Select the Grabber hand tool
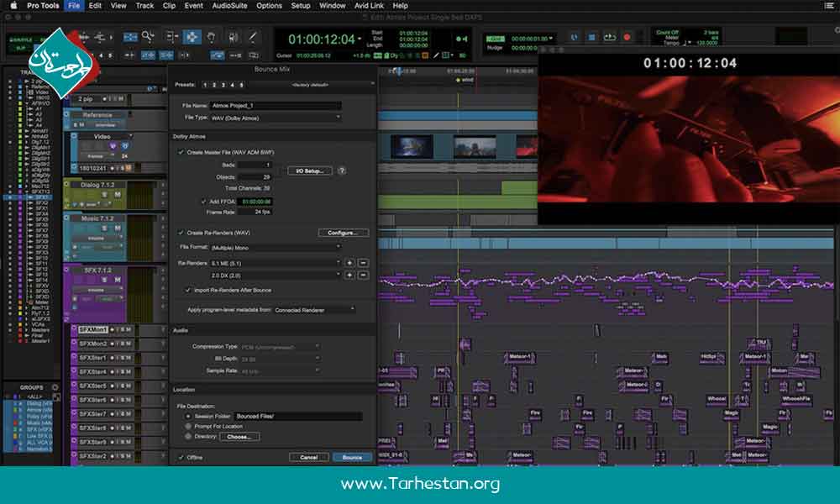 click(x=212, y=36)
